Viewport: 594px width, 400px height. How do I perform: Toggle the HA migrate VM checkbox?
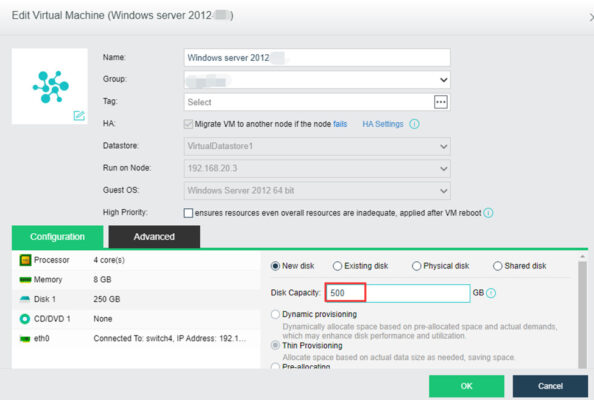click(x=188, y=124)
